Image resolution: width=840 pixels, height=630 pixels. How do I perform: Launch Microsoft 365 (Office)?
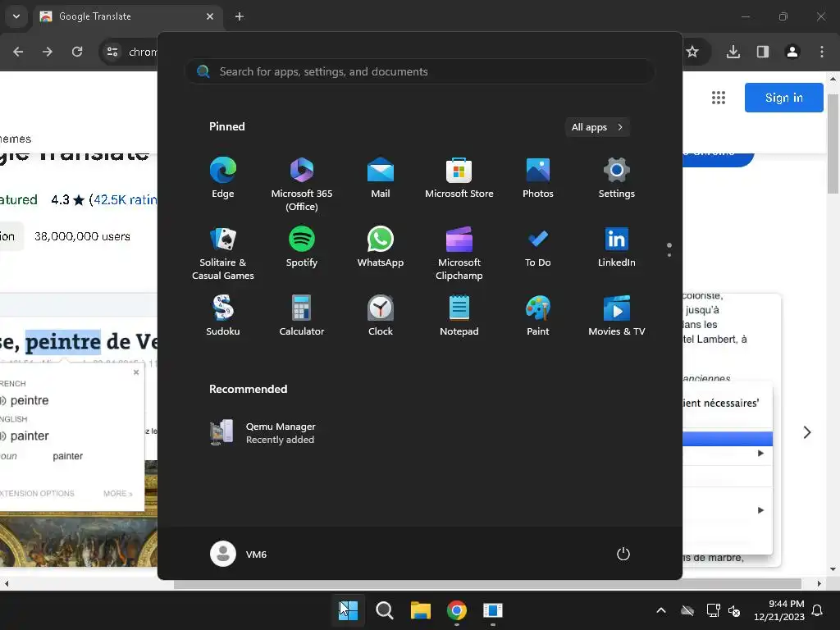point(302,184)
